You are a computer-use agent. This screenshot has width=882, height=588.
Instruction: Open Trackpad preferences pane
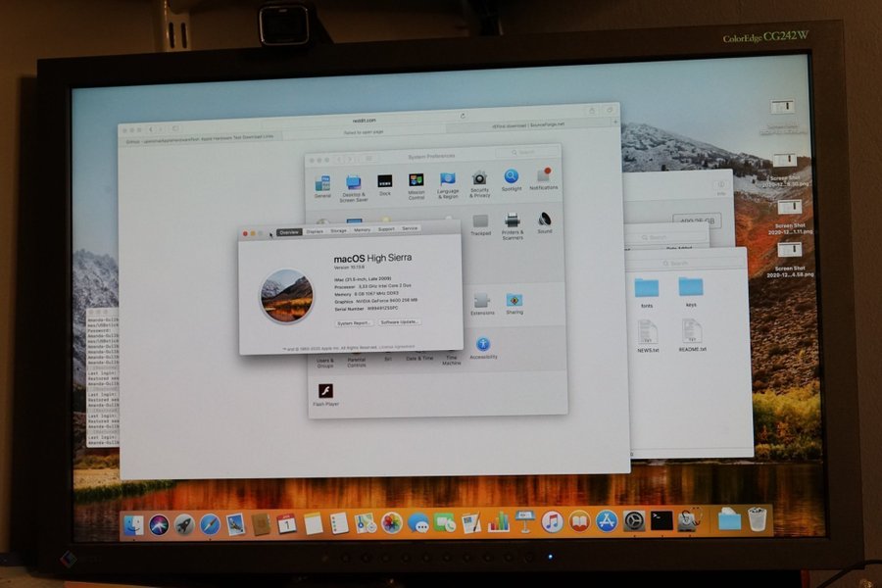click(x=480, y=225)
